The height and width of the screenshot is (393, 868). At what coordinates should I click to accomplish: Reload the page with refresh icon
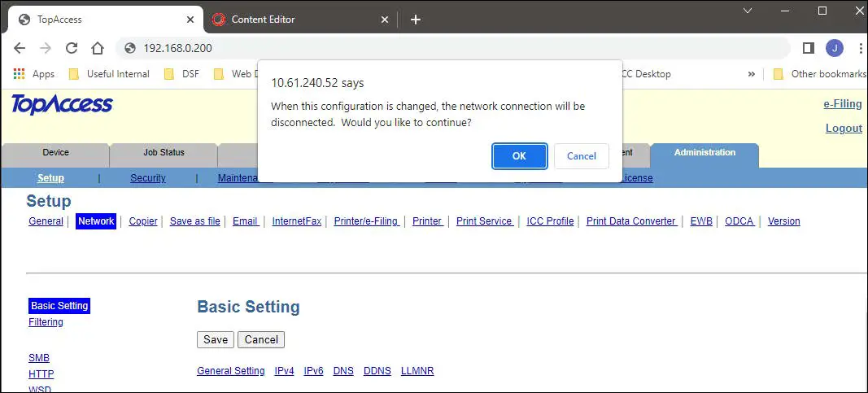72,48
